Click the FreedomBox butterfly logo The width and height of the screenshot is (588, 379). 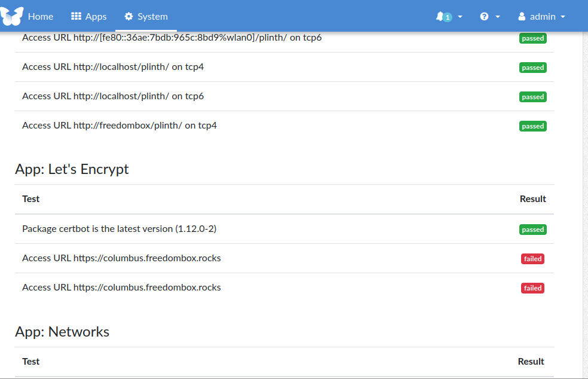point(11,16)
